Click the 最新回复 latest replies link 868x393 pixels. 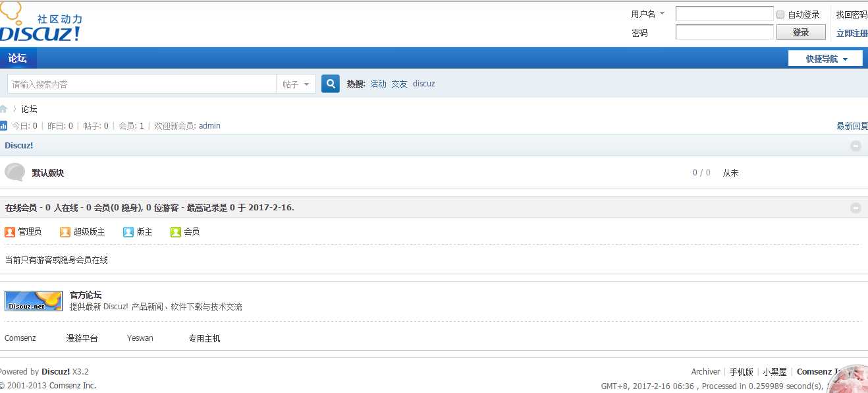click(x=852, y=126)
